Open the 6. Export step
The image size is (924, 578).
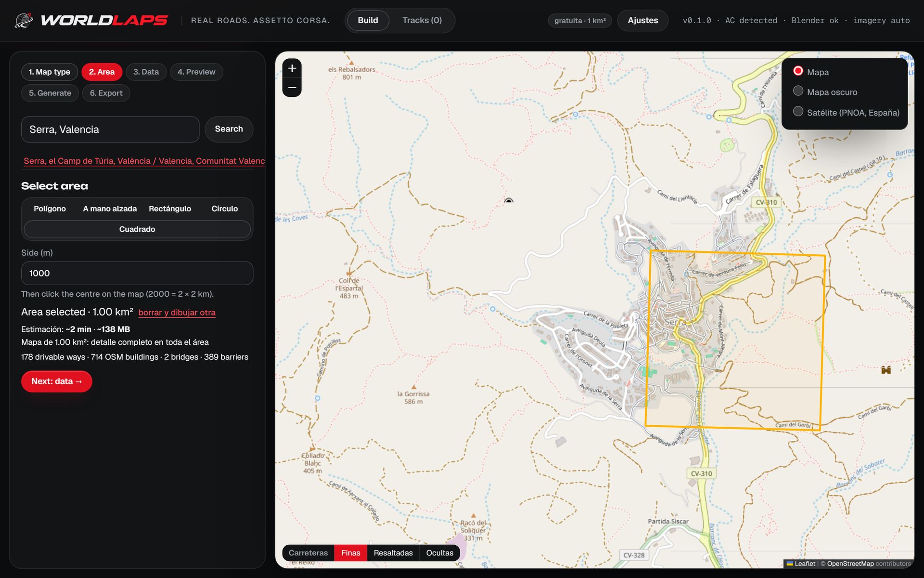click(x=106, y=93)
